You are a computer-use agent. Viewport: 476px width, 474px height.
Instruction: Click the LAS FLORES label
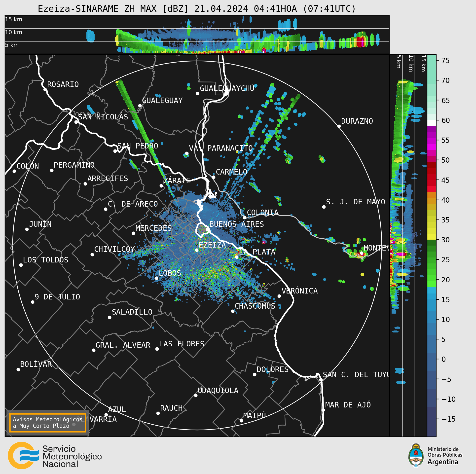(182, 344)
